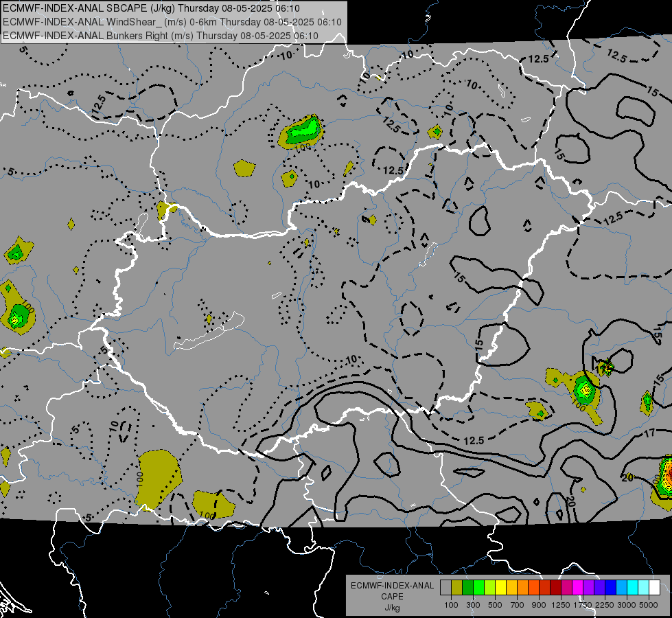This screenshot has width=672, height=618.
Task: Choose the gold swatch in the legend
Action: pyautogui.click(x=511, y=587)
